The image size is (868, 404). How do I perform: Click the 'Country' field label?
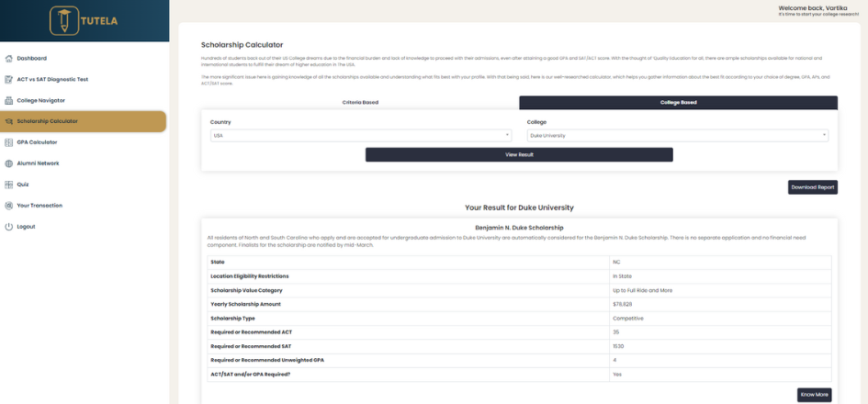[220, 122]
